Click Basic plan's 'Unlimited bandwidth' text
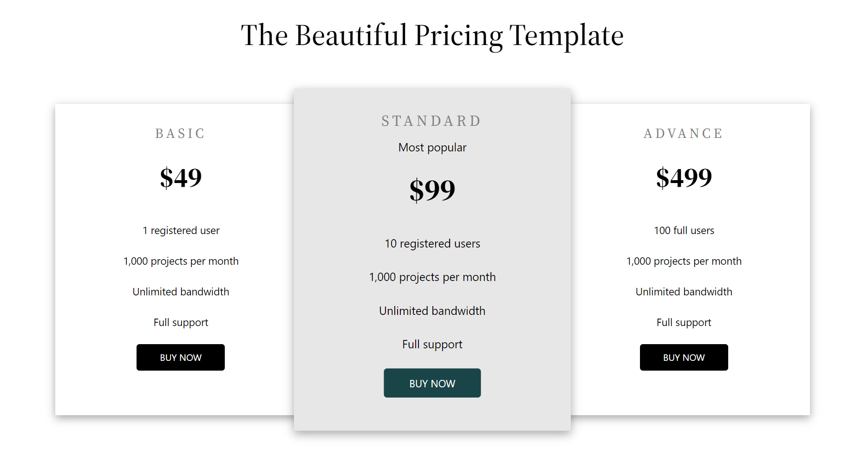This screenshot has width=868, height=457. click(181, 292)
